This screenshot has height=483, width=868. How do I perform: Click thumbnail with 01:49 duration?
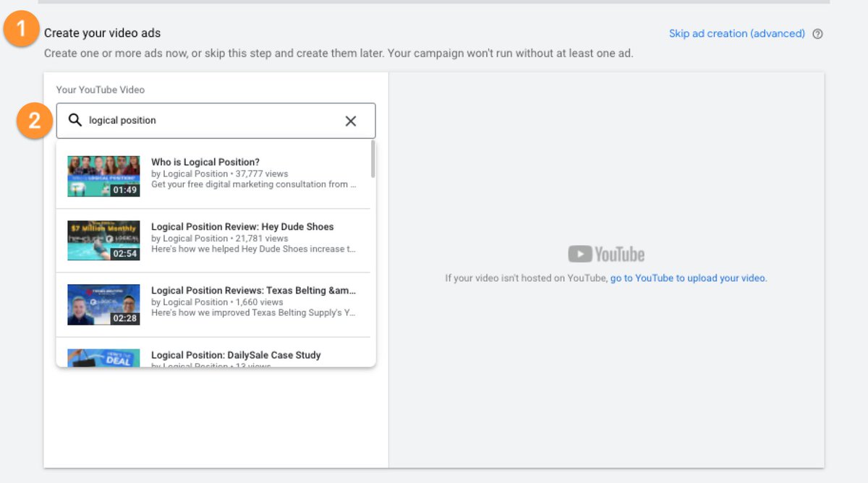(x=103, y=176)
